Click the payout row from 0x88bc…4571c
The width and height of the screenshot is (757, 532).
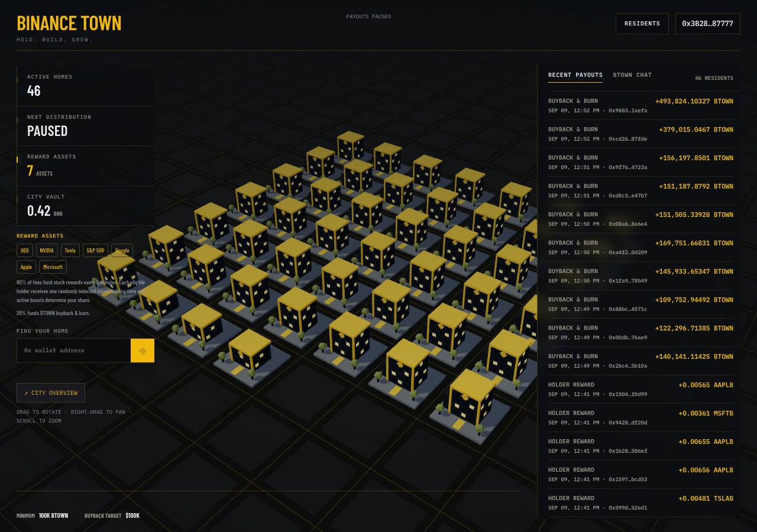[640, 304]
